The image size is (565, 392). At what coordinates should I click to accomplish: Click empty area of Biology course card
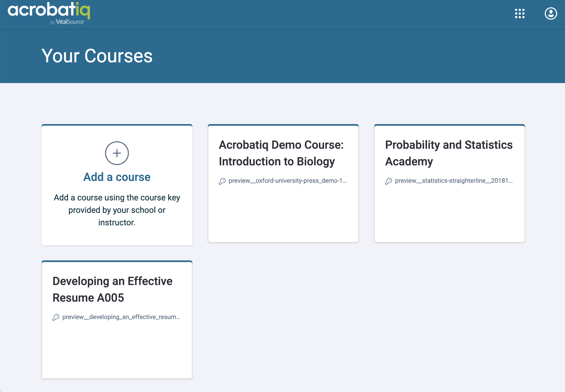click(283, 215)
